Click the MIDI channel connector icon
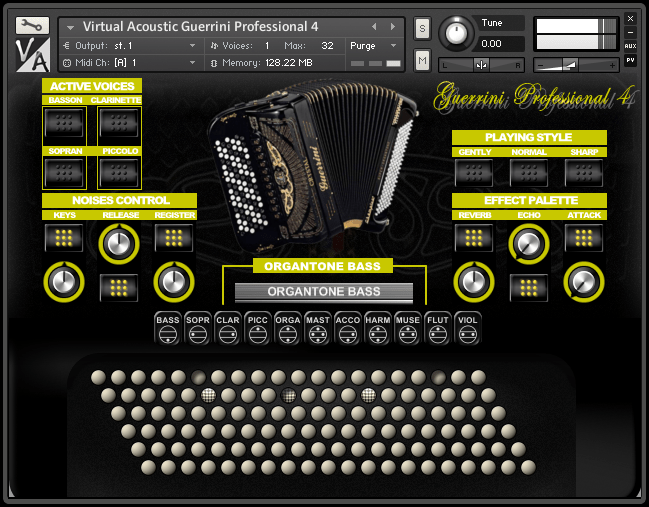 click(67, 63)
